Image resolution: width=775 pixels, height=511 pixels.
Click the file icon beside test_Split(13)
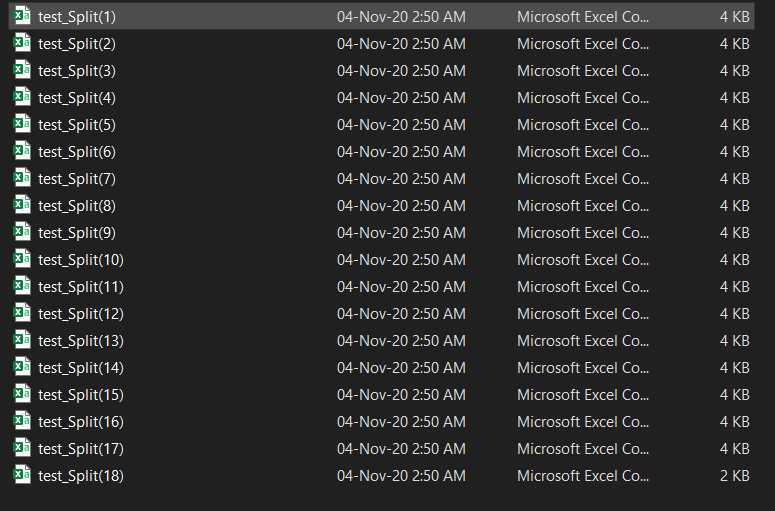tap(22, 340)
